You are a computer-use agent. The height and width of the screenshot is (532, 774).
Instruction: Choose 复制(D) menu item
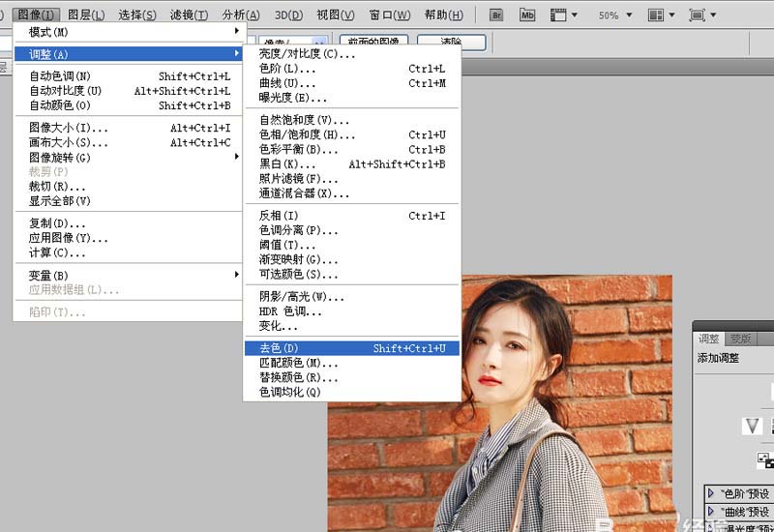point(128,223)
